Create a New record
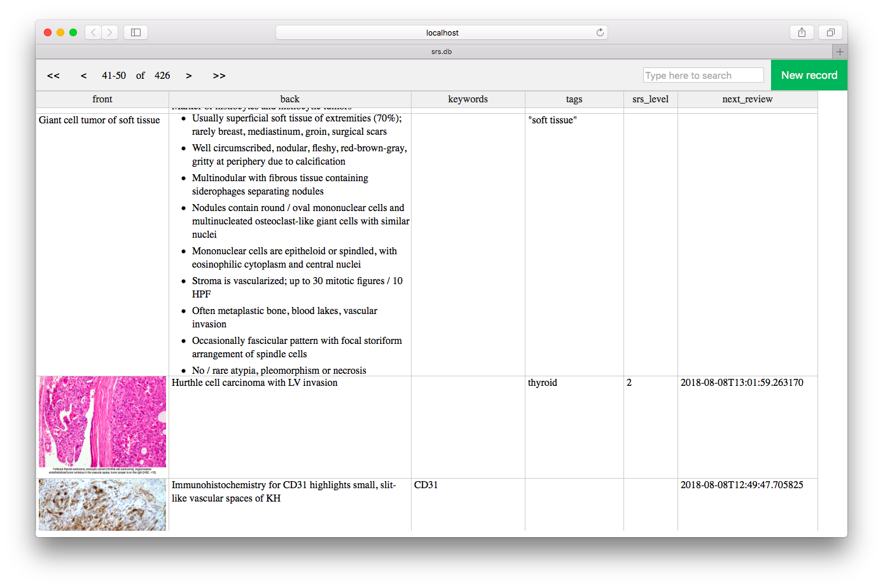Image resolution: width=883 pixels, height=588 pixels. [x=809, y=75]
